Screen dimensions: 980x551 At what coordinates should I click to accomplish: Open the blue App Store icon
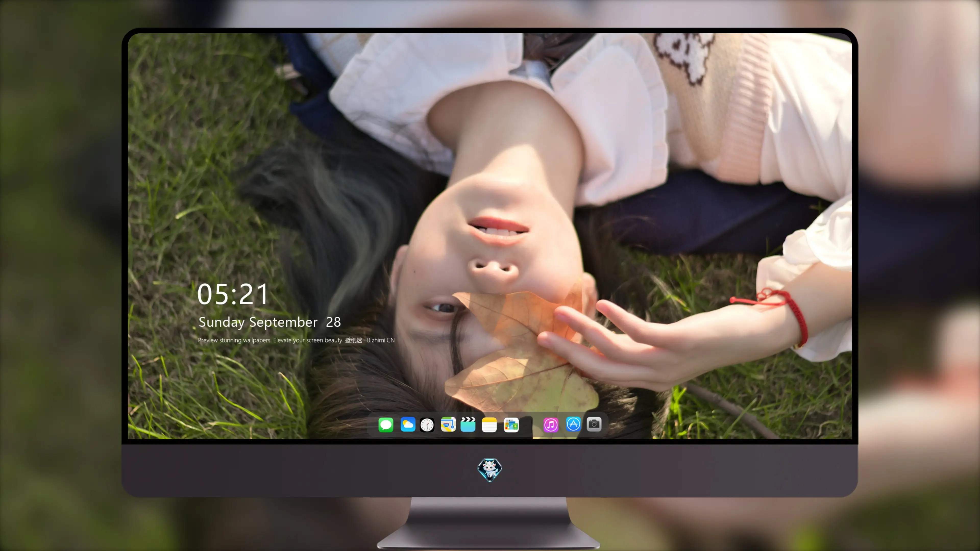(573, 424)
